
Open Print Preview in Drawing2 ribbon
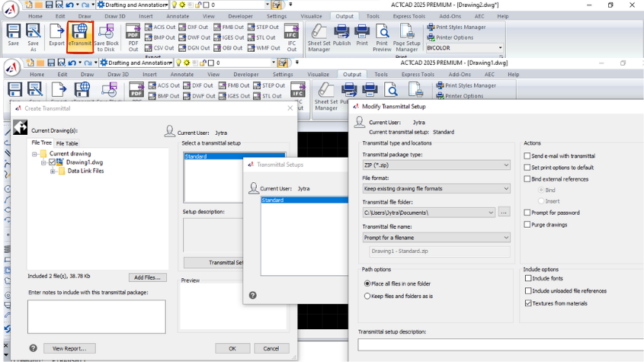[x=382, y=37]
